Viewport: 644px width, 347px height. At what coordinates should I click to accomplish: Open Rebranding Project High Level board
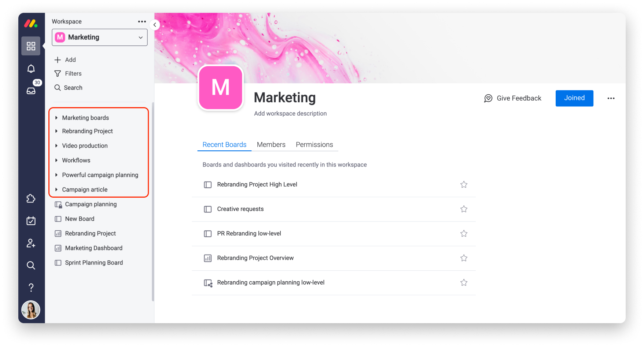(x=257, y=185)
